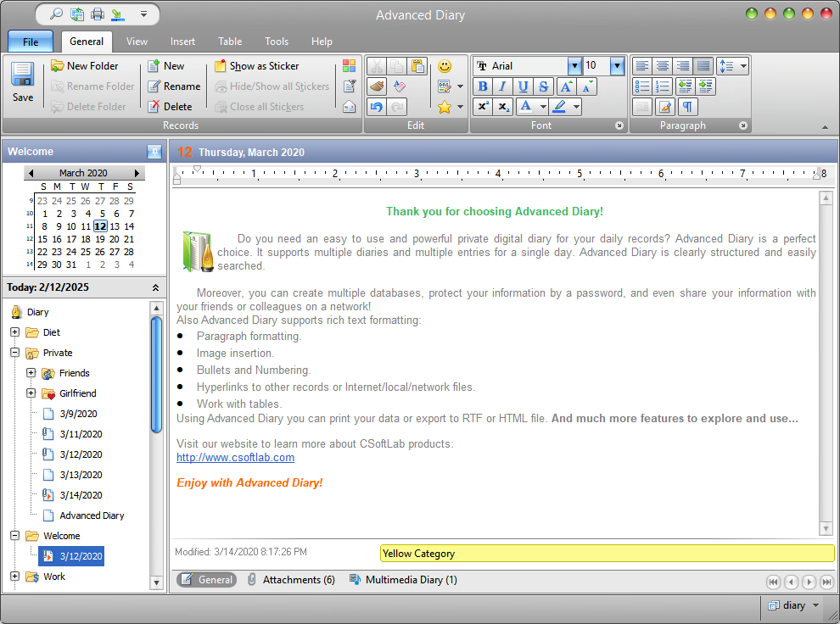Image resolution: width=840 pixels, height=624 pixels.
Task: Open the Tools ribbon tab
Action: coord(277,42)
